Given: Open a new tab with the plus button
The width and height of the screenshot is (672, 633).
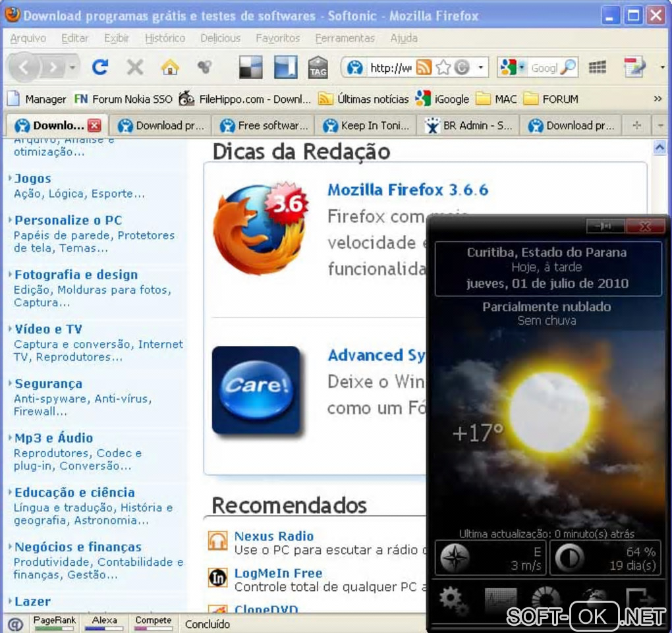Looking at the screenshot, I should [637, 126].
